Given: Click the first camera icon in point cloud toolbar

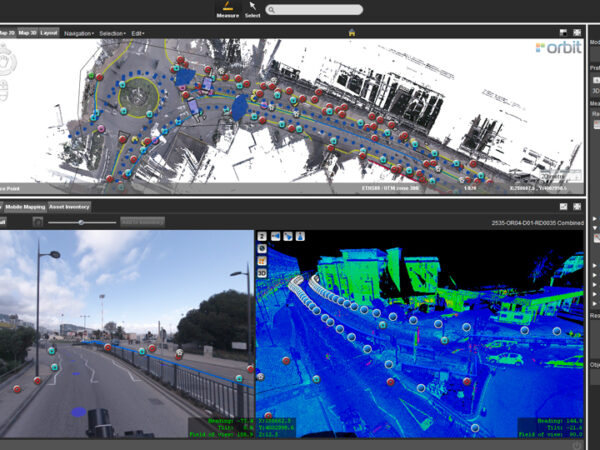Looking at the screenshot, I should tap(276, 236).
